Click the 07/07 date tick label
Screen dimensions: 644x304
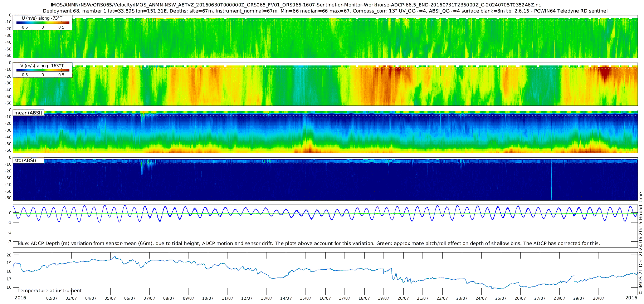tap(149, 298)
